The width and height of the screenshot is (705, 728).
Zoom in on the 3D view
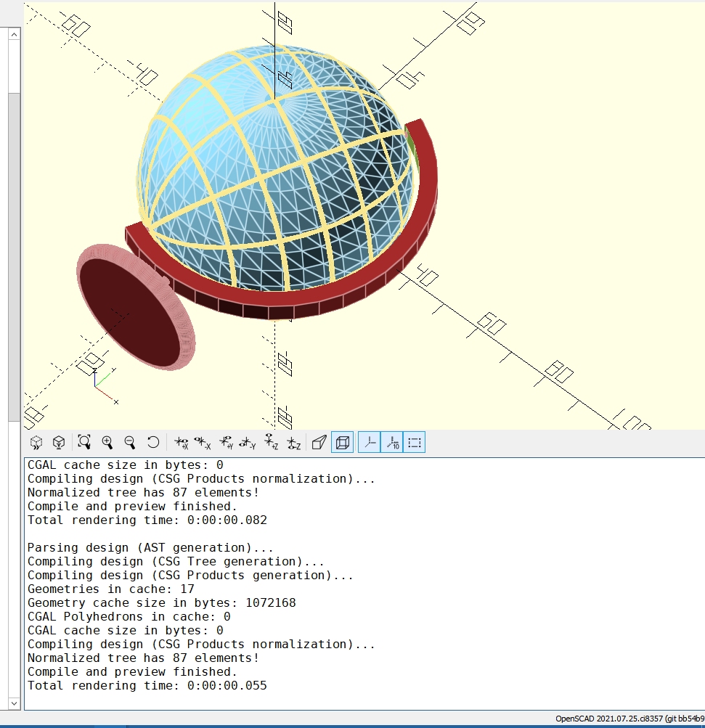107,442
